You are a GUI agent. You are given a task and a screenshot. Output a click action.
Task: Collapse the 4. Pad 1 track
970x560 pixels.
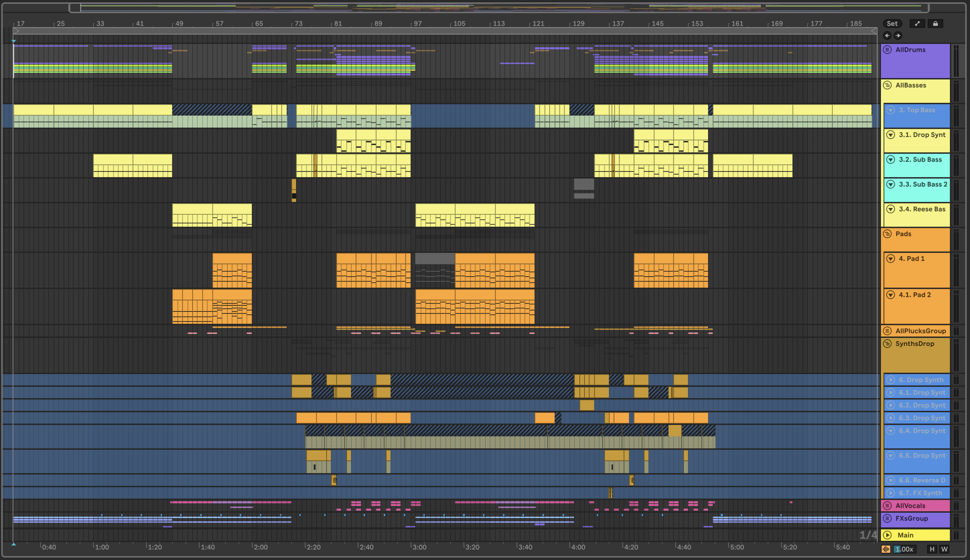pos(890,258)
